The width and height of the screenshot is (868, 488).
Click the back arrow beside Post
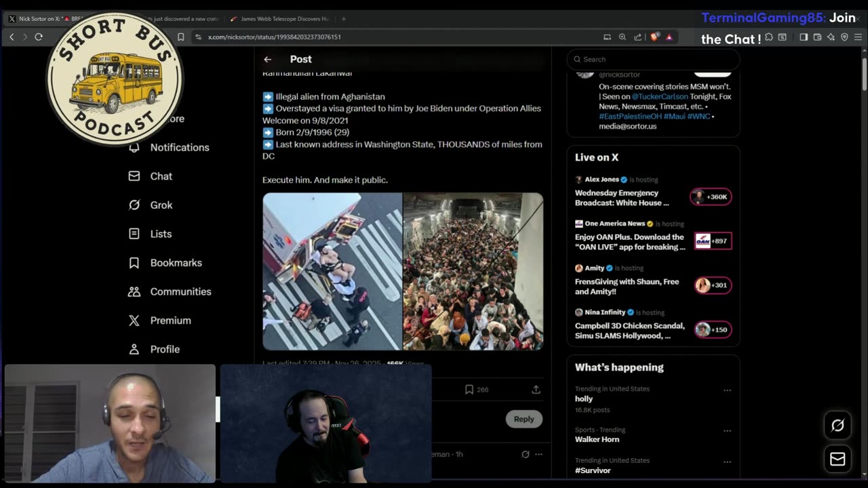tap(268, 60)
